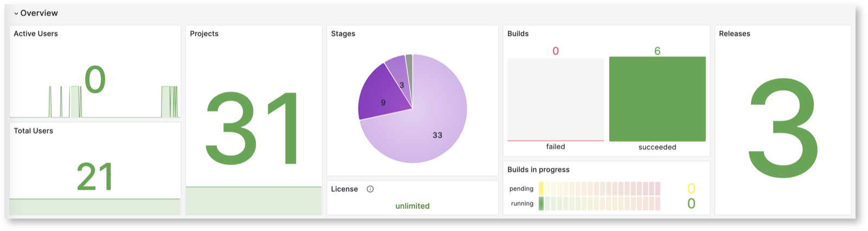Click the pending builds gauge bar
This screenshot has height=231, width=868.
(599, 189)
